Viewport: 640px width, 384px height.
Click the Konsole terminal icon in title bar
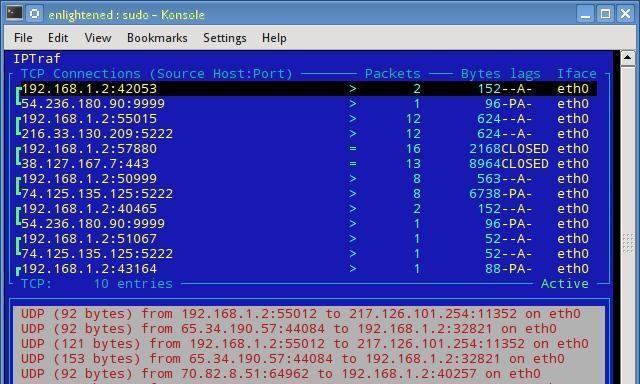coord(14,13)
